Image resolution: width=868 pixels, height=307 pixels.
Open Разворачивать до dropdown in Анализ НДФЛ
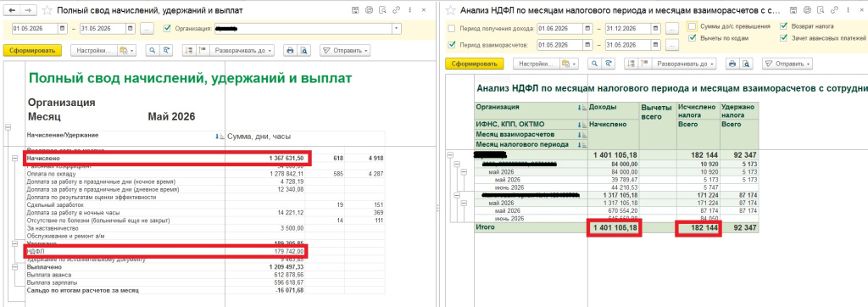[684, 64]
